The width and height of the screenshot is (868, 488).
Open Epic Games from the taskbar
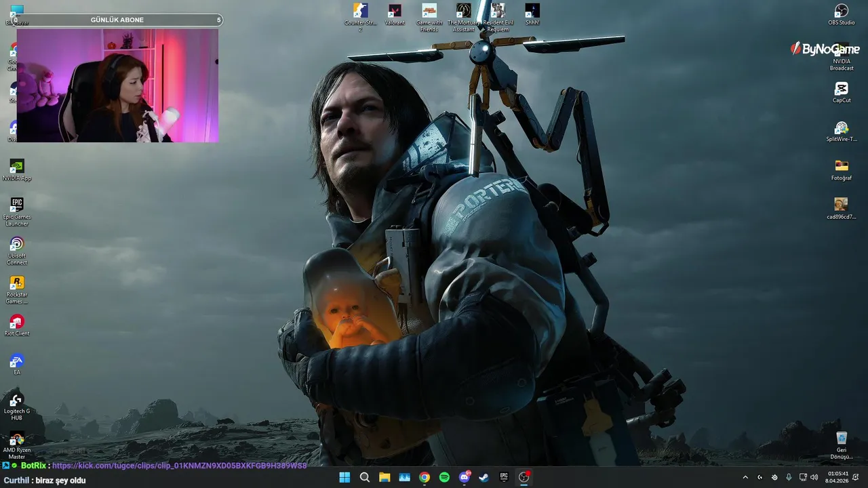click(x=504, y=477)
